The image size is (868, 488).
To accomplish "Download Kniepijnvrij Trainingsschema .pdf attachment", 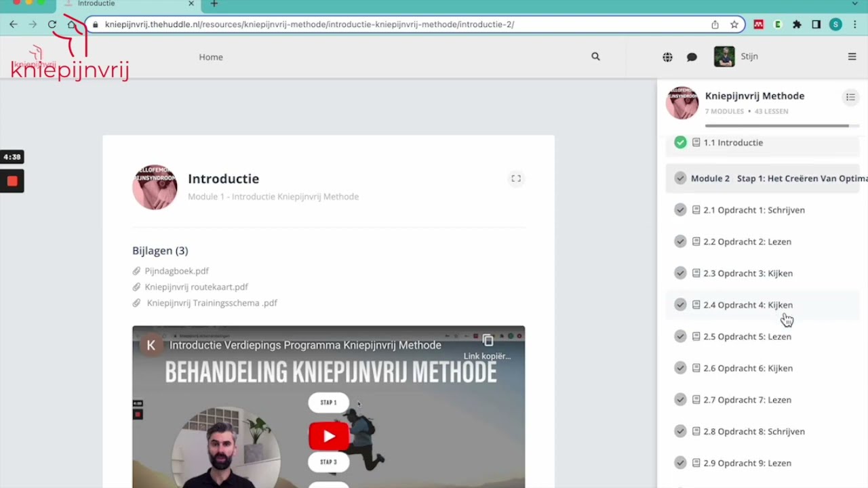I will (212, 303).
